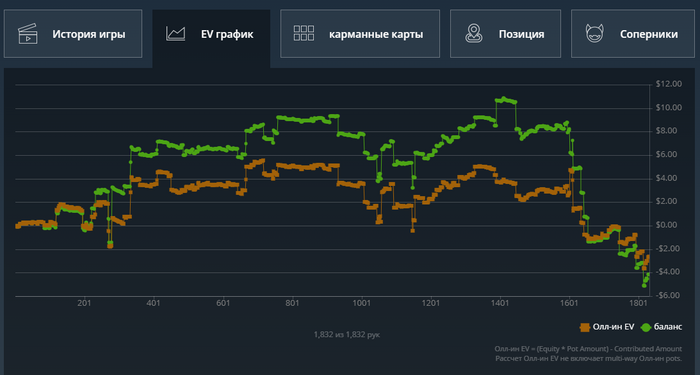
Task: Click the 1201 hand number on x-axis
Action: point(431,304)
